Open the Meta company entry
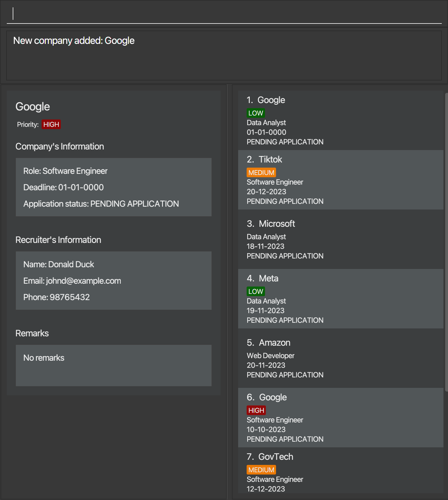The width and height of the screenshot is (448, 500). tap(341, 299)
